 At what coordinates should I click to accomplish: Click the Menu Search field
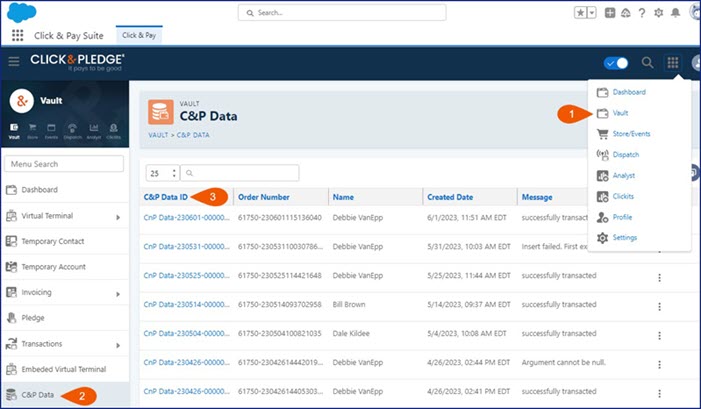pyautogui.click(x=64, y=164)
